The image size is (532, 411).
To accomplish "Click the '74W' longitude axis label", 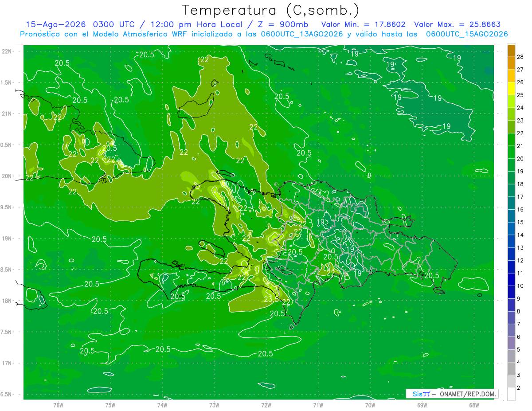I will pos(162,405).
